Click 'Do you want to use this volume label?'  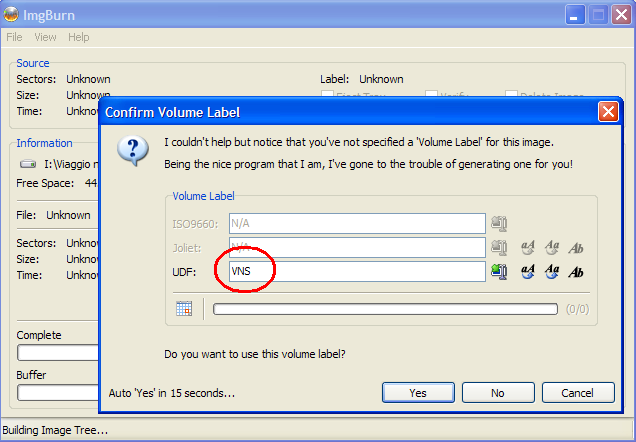(x=255, y=354)
